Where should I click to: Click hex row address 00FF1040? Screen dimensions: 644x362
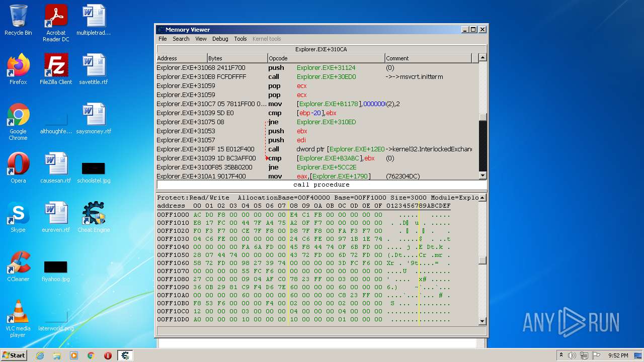click(x=173, y=247)
